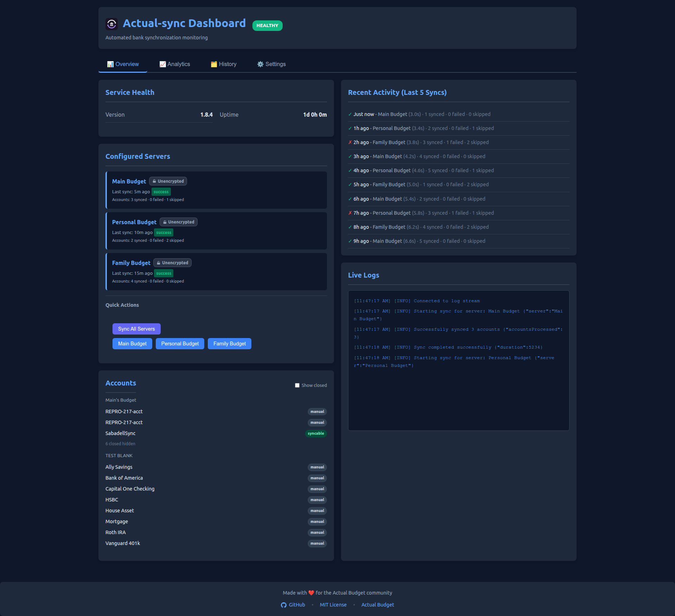Click the checkmark icon for 9h ago sync

(x=350, y=241)
